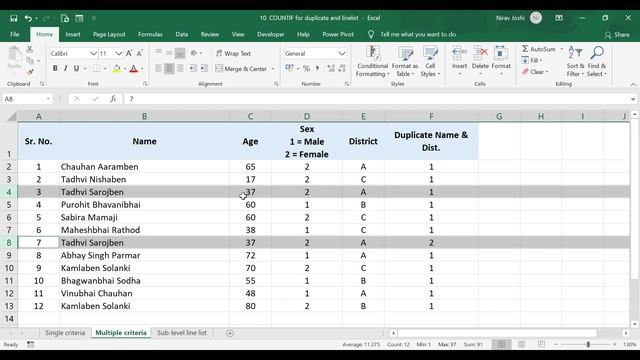Click the Share button
This screenshot has width=640, height=360.
[617, 35]
